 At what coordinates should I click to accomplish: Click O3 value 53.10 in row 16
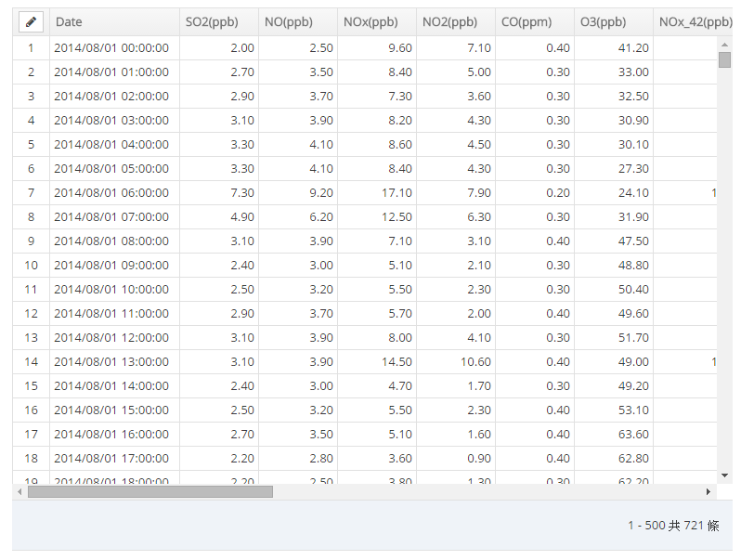tap(614, 410)
